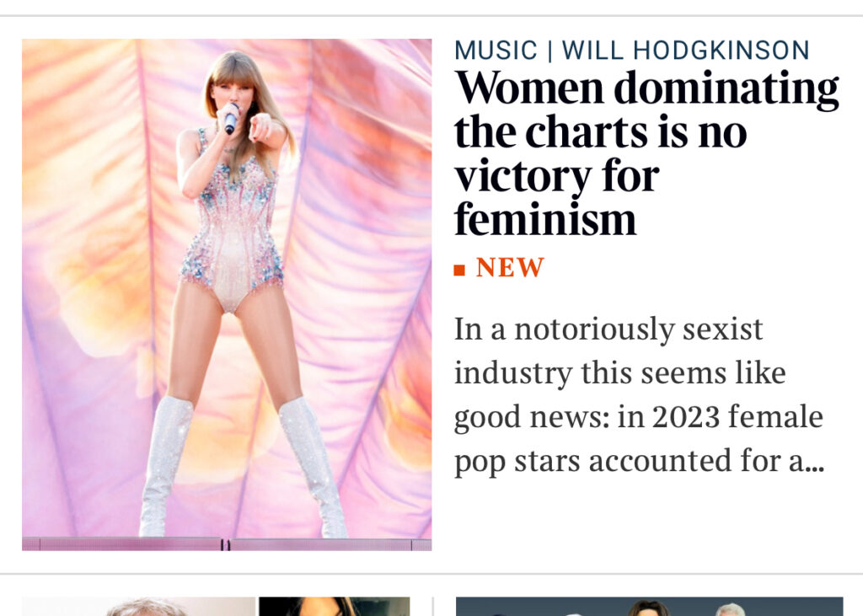This screenshot has height=616, width=863.
Task: Click 'the charts is no' headline line
Action: 600,131
